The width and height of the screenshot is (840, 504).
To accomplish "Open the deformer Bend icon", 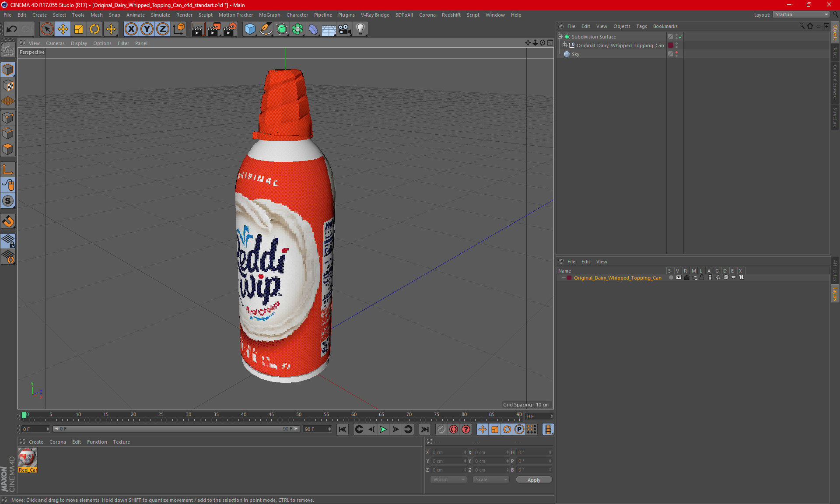I will pos(313,29).
